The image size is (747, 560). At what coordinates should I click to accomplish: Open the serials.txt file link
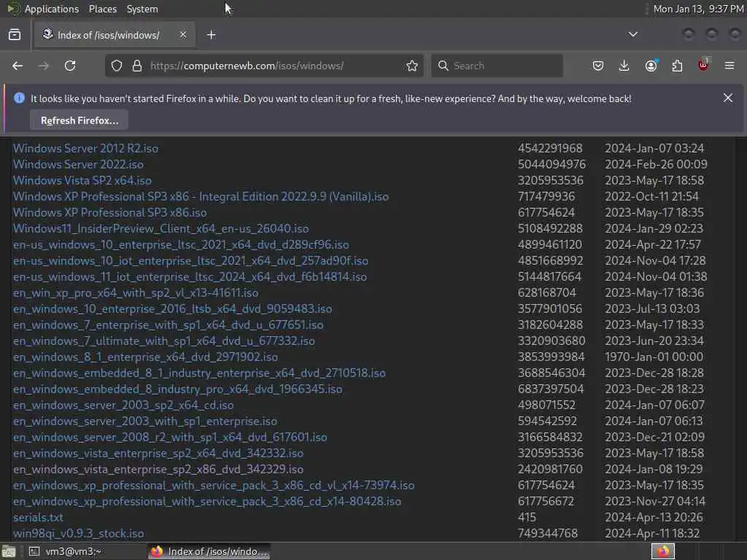point(38,518)
